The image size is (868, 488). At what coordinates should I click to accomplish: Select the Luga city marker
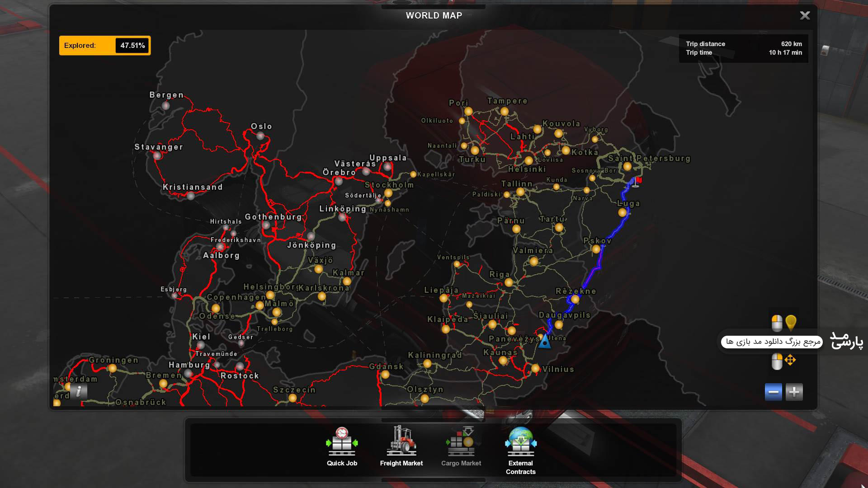(623, 212)
